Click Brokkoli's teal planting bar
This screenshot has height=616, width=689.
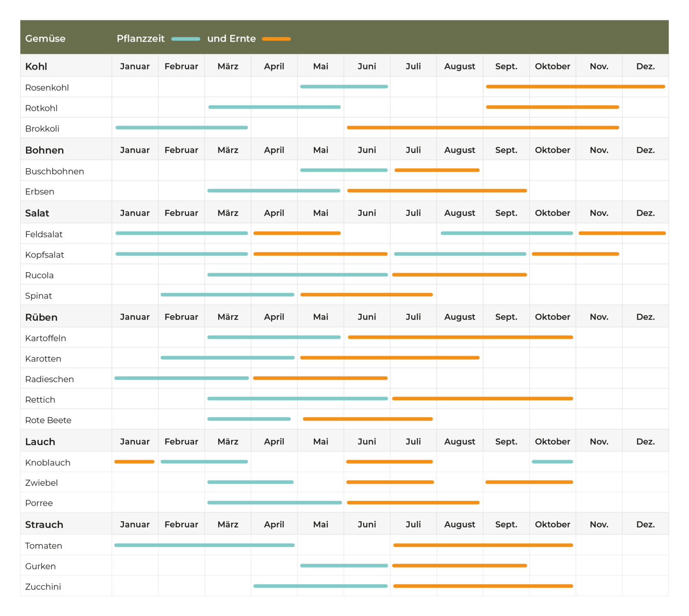(182, 128)
